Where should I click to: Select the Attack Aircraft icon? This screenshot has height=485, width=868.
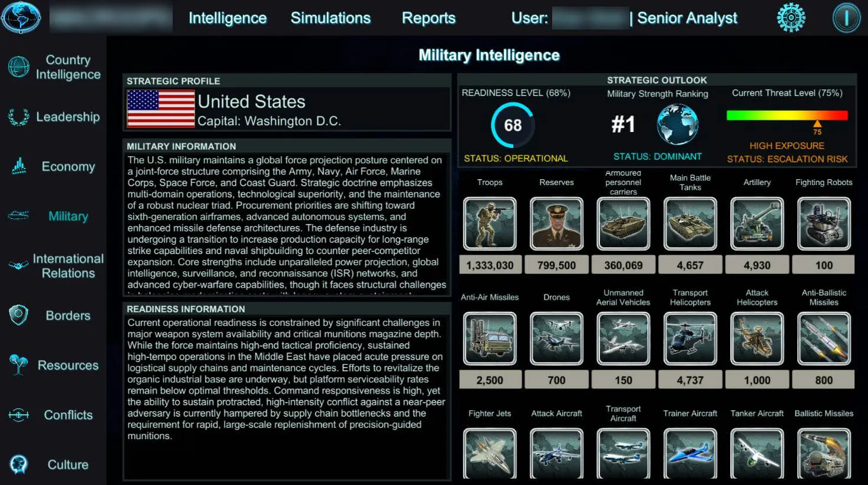[556, 453]
